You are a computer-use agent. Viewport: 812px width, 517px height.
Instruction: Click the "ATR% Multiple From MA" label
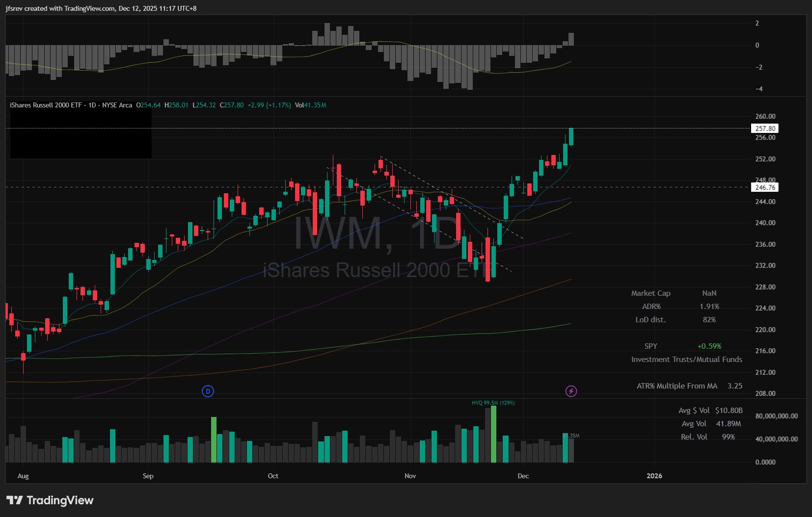tap(677, 386)
